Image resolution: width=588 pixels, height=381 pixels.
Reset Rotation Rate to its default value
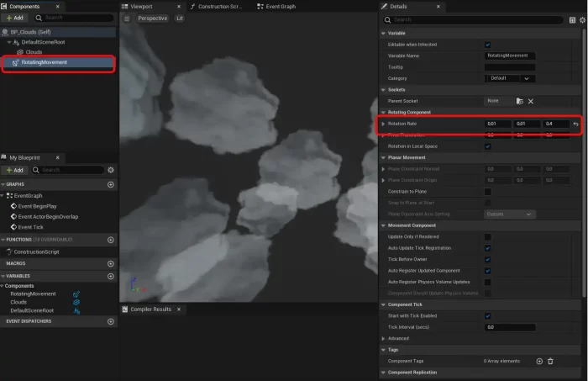[x=575, y=124]
